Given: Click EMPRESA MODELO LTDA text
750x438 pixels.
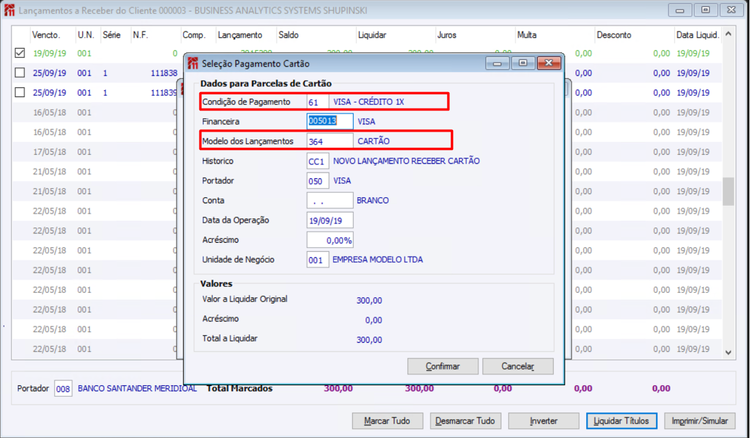Looking at the screenshot, I should (378, 260).
